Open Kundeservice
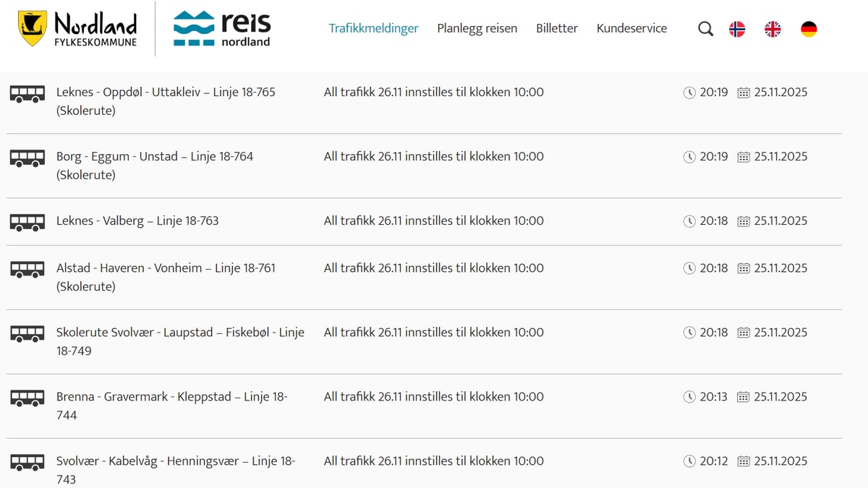The width and height of the screenshot is (868, 488). coord(631,28)
